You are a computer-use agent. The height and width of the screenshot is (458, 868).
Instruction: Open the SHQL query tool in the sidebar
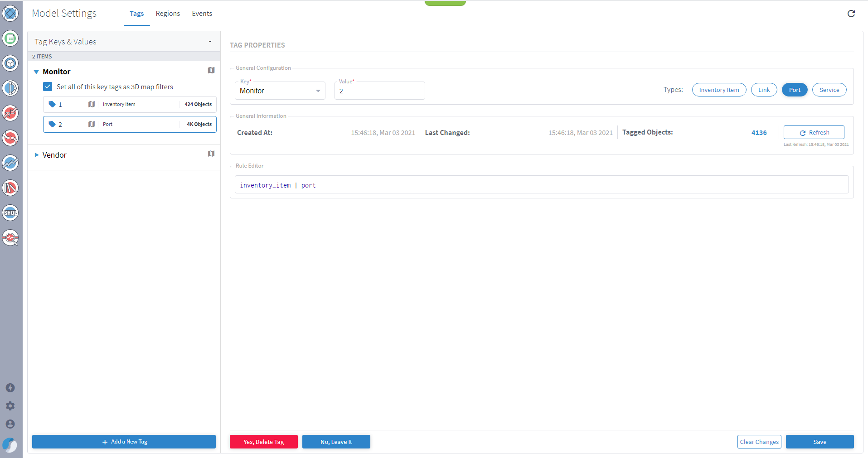pyautogui.click(x=10, y=213)
